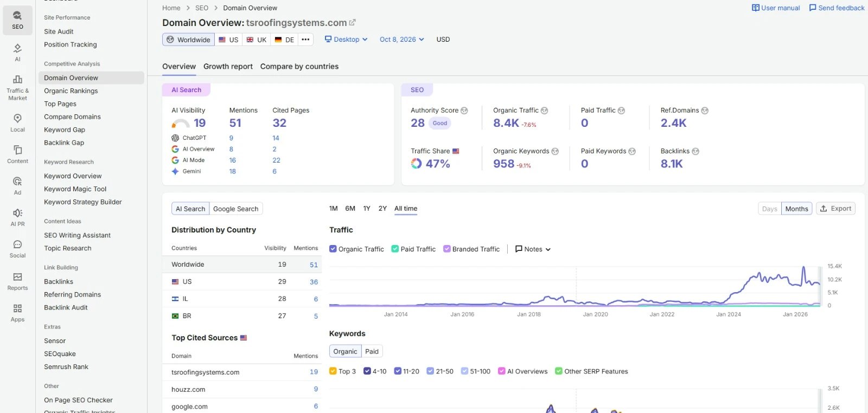Open more countries ellipsis menu
Screen dimensions: 868x413
[305, 39]
